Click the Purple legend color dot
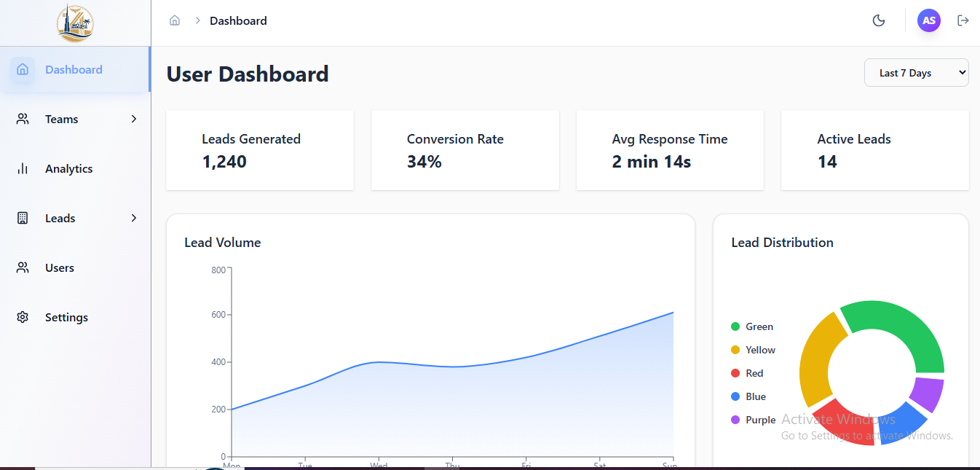This screenshot has width=980, height=470. pos(735,420)
